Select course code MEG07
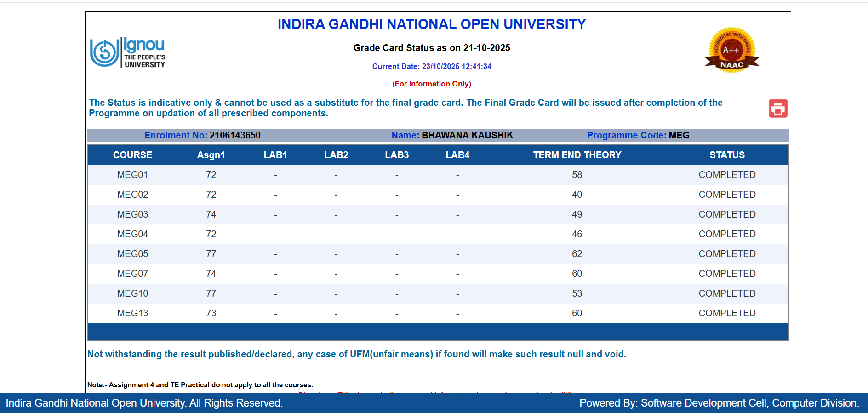The image size is (868, 413). coord(132,274)
